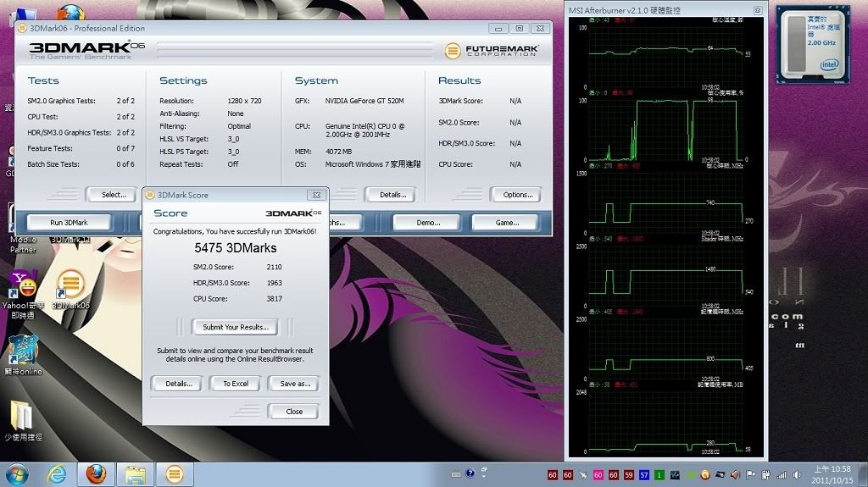Open the yellow folder desktop icon
Screen dimensions: 868x487
[22, 417]
